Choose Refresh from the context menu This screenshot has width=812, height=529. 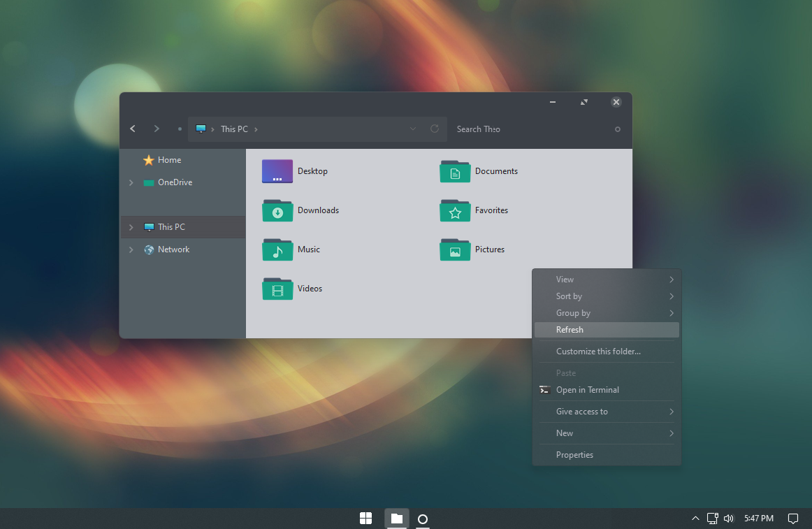pos(607,330)
